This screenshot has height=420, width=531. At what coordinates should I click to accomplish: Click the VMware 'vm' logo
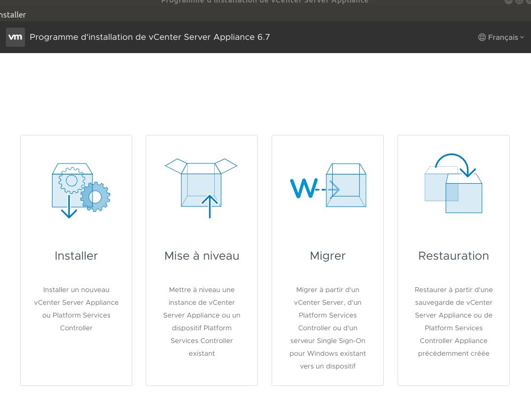pos(15,37)
